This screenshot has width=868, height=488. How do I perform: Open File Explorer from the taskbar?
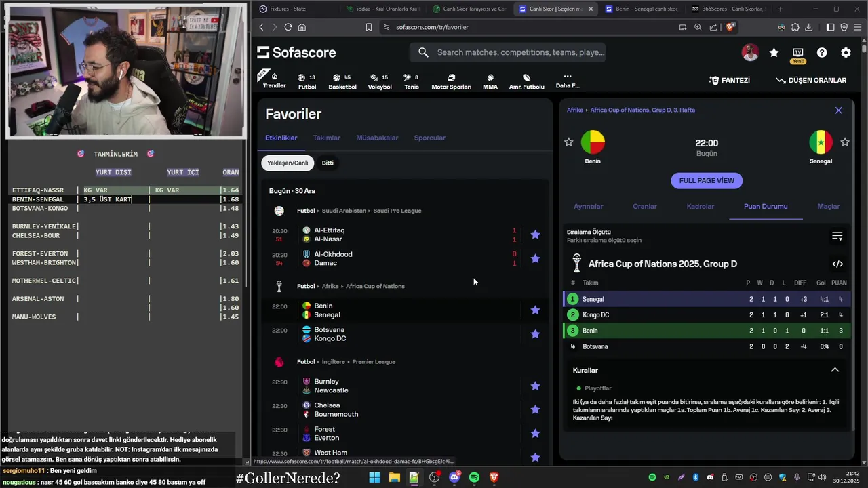coord(394,477)
